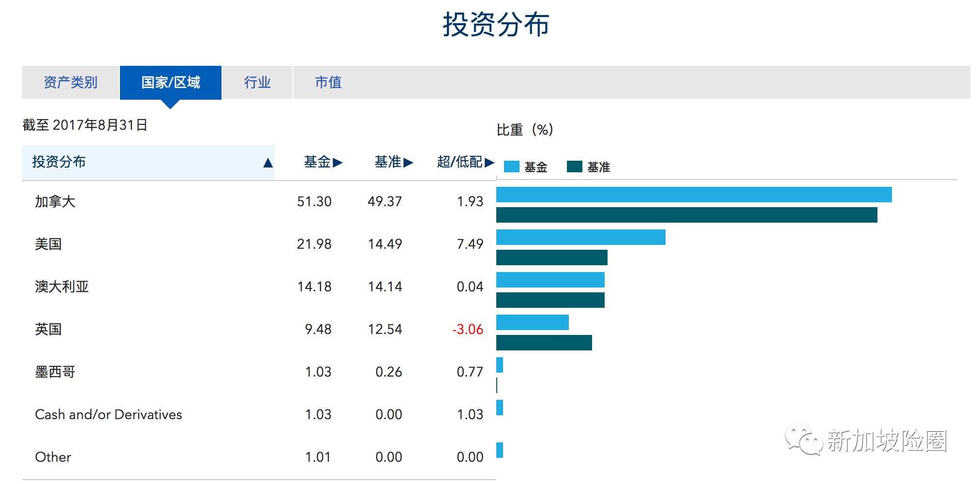Click the light blue 基金 legend swatch
Screen dimensions: 980x484
511,167
